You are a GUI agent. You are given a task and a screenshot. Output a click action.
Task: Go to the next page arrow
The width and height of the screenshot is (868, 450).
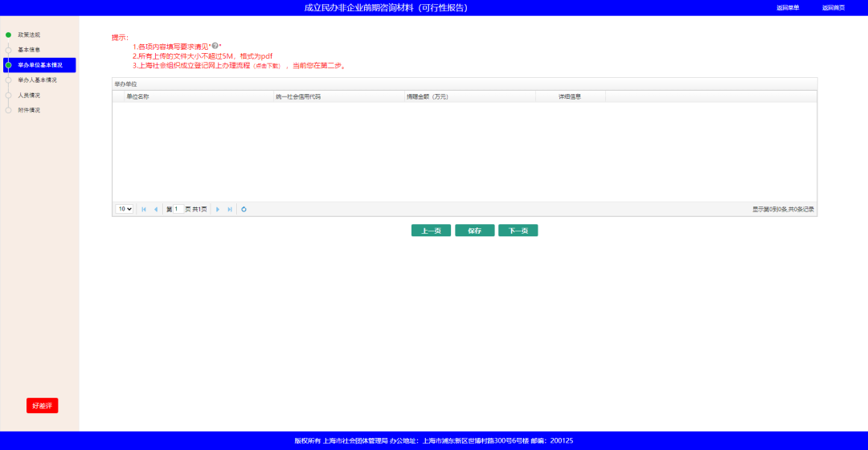pyautogui.click(x=218, y=209)
